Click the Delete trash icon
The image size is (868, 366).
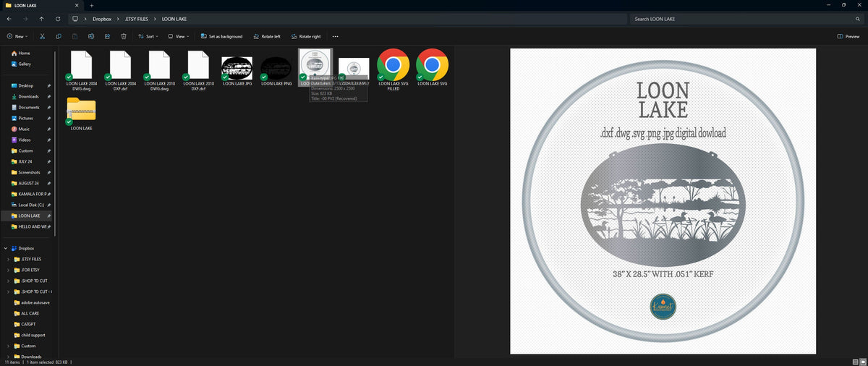pos(124,36)
